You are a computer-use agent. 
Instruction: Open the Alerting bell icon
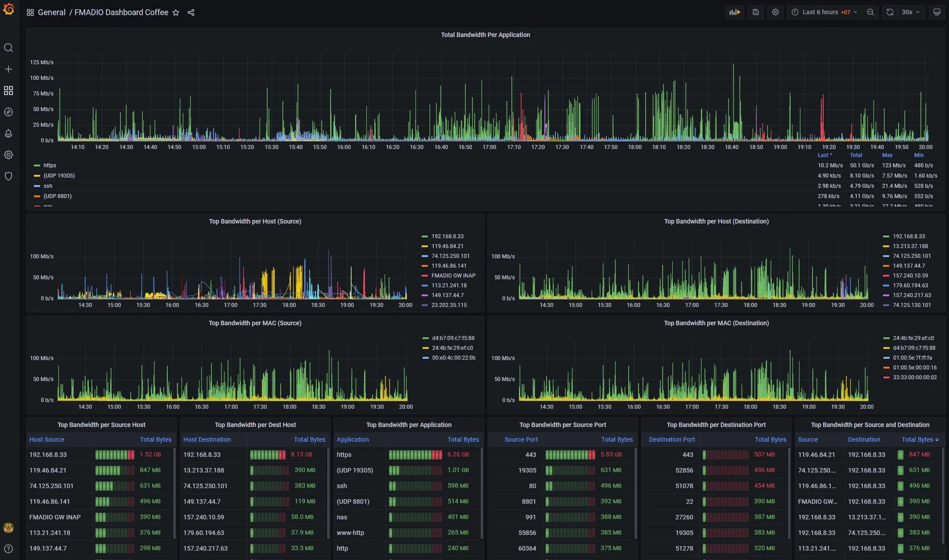pos(8,133)
